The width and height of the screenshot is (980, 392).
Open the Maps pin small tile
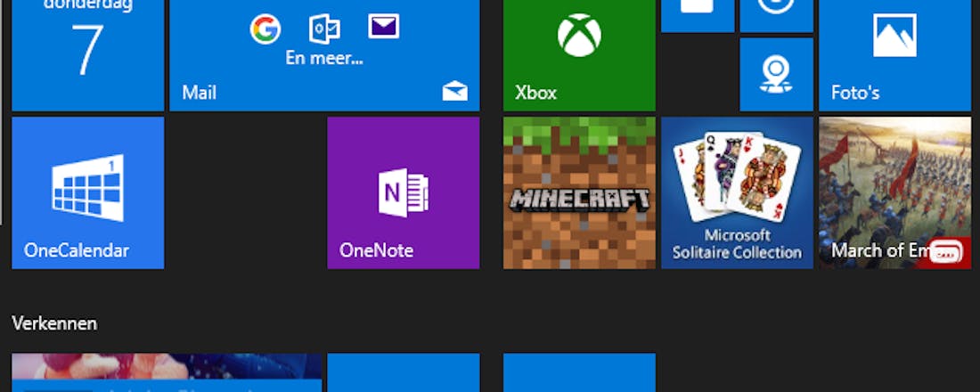click(x=776, y=75)
